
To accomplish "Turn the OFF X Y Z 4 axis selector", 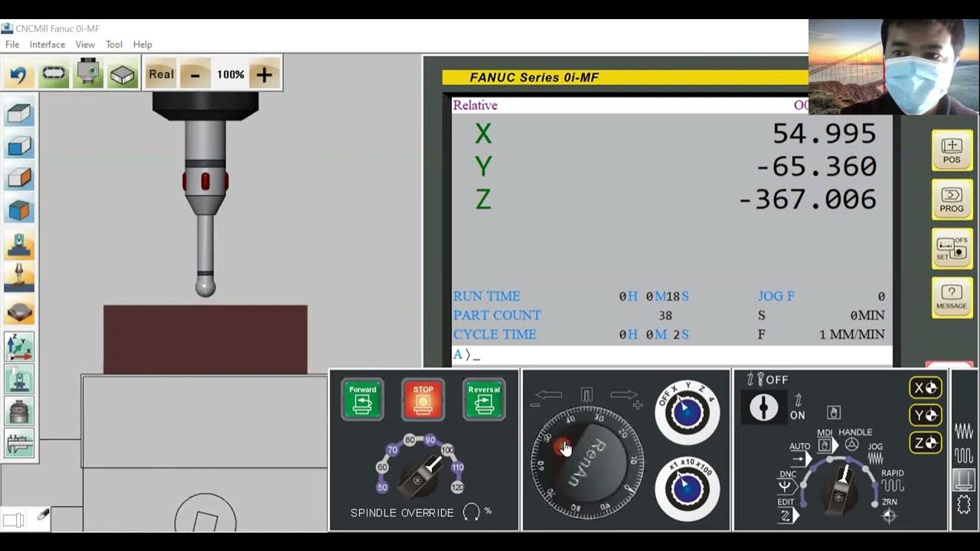I will (x=688, y=412).
